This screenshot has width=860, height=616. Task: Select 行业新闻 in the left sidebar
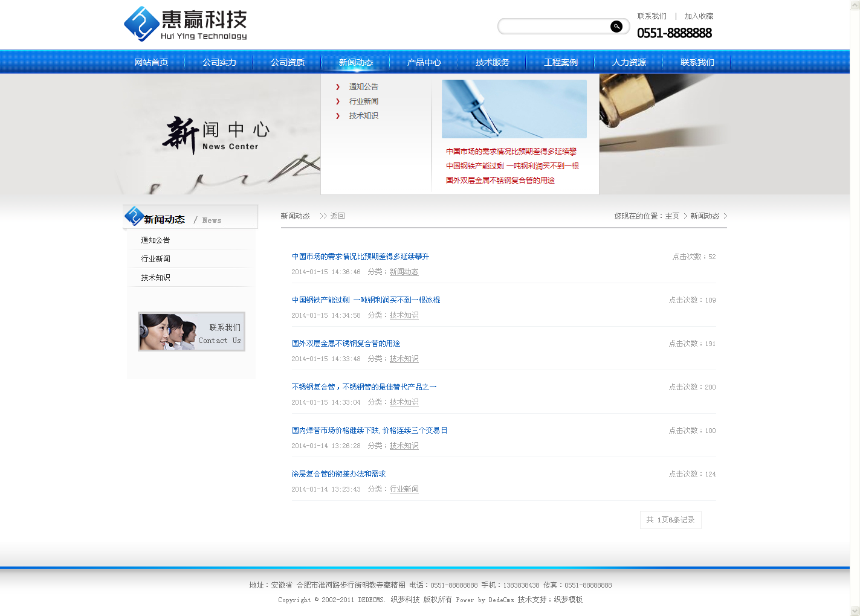(x=156, y=259)
